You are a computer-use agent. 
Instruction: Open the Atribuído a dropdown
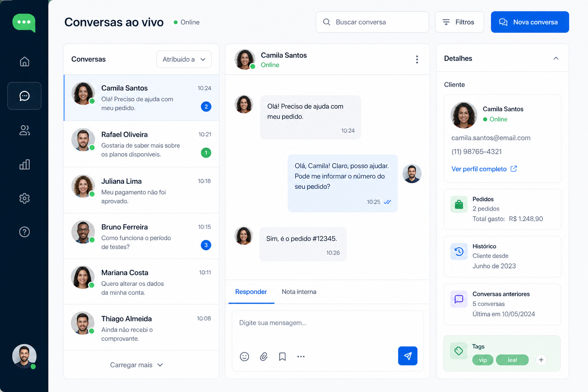tap(184, 59)
